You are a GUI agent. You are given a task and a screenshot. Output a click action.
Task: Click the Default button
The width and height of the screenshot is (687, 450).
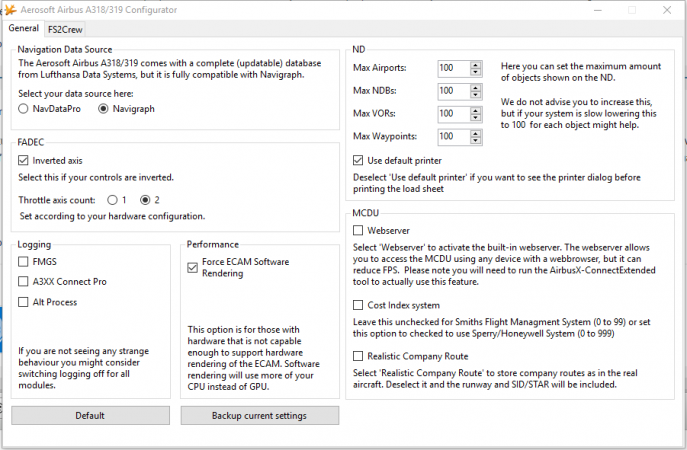[x=90, y=415]
